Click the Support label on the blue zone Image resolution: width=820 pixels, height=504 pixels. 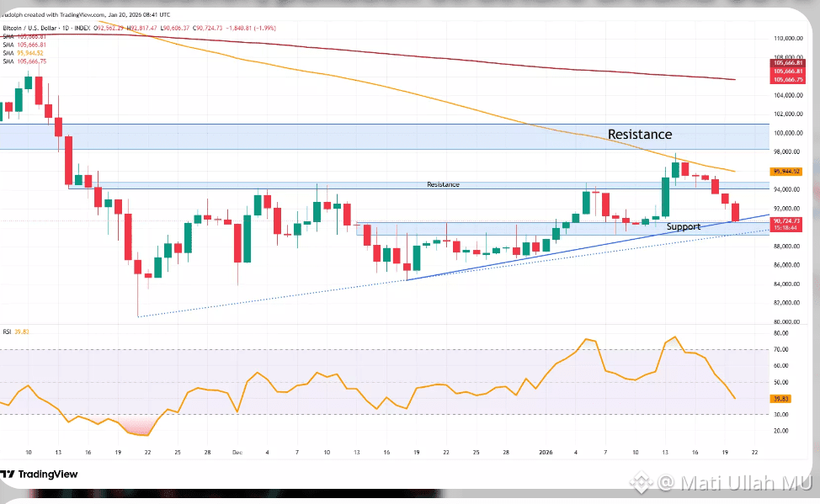click(684, 226)
